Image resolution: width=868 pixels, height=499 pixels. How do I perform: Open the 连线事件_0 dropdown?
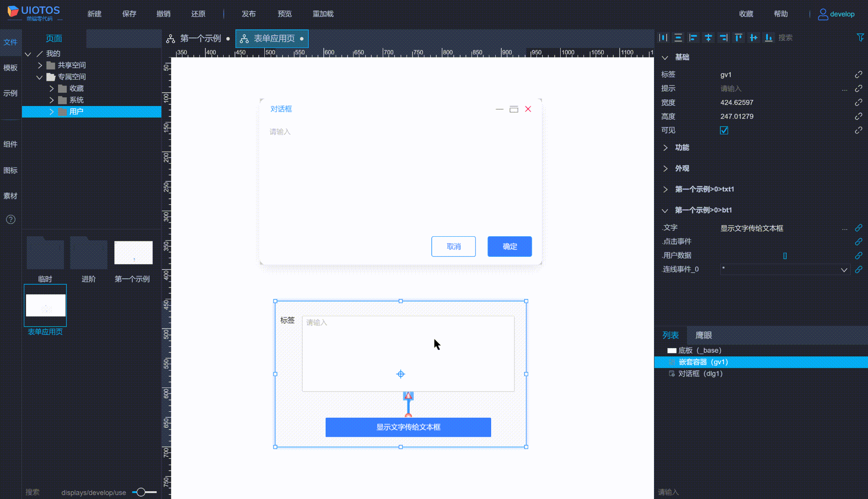(844, 270)
